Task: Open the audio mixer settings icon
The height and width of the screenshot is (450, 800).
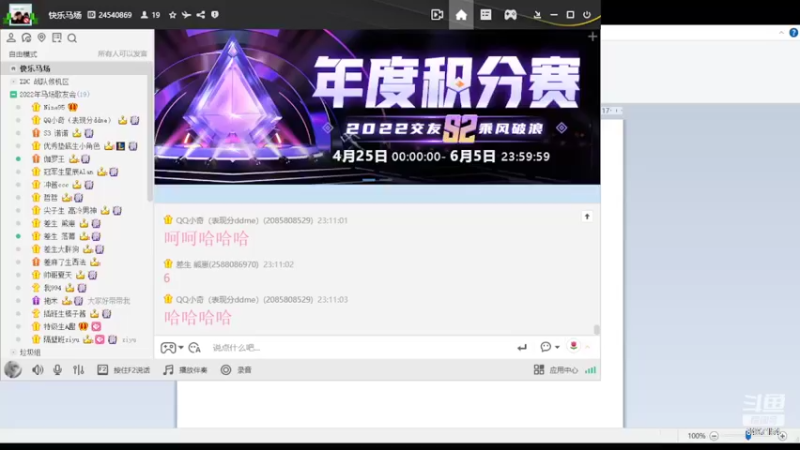Action: coord(78,370)
